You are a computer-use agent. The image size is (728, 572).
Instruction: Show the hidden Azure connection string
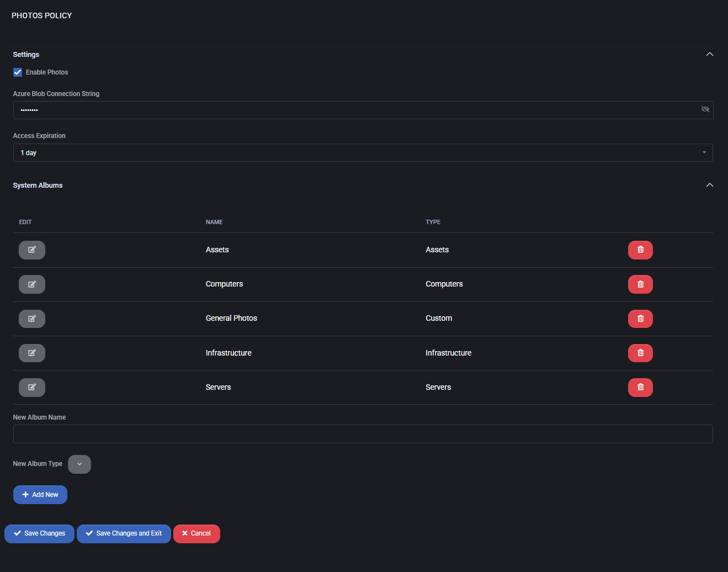[705, 109]
